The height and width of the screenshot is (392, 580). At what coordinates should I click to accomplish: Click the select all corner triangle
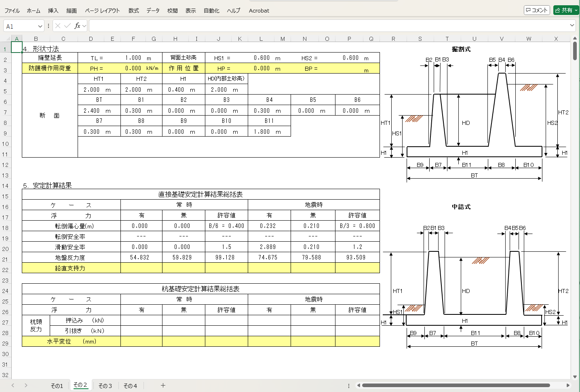click(6, 39)
